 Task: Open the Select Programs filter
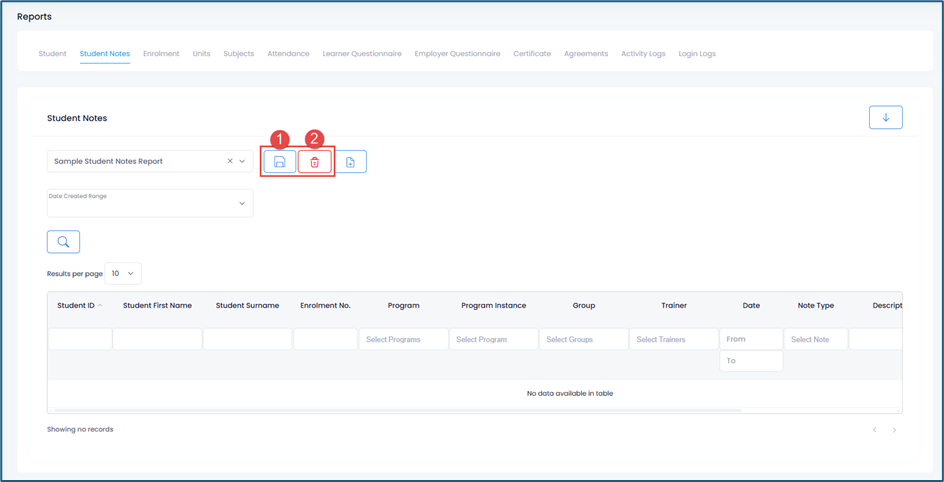click(403, 340)
